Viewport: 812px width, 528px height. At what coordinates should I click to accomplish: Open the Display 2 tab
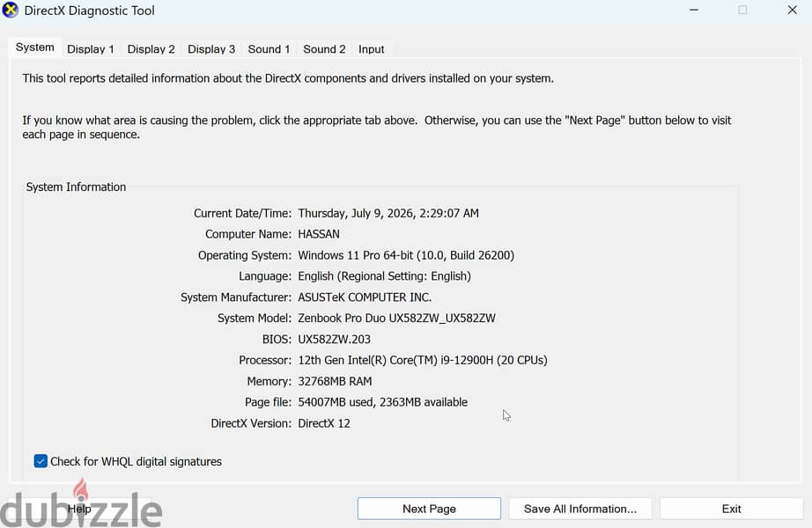(x=151, y=49)
